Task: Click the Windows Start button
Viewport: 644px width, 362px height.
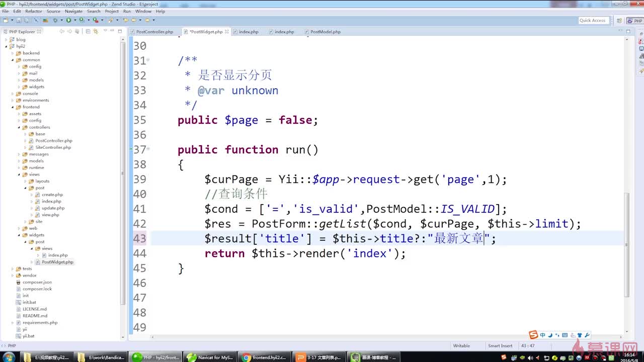Action: [9, 357]
